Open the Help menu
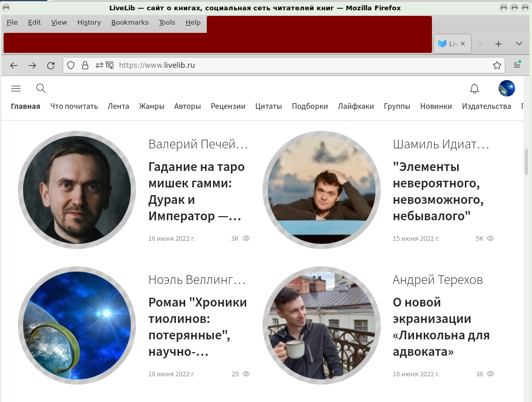 coord(193,23)
